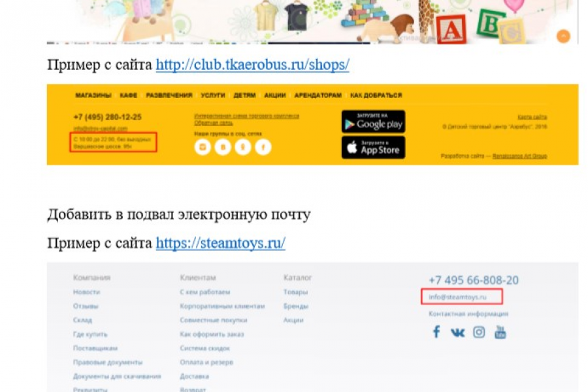This screenshot has width=588, height=392.
Task: Select КАК ДОБРАТЬСЯ menu item
Action: [376, 95]
